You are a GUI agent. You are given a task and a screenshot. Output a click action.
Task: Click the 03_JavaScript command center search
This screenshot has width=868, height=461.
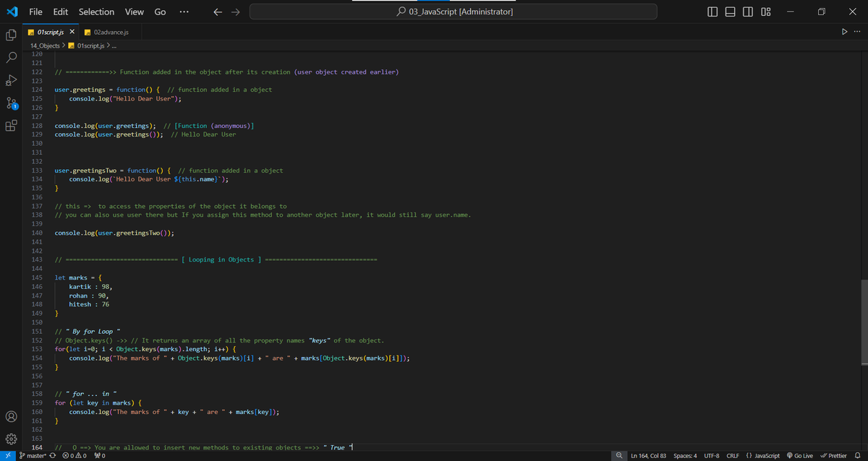[455, 12]
